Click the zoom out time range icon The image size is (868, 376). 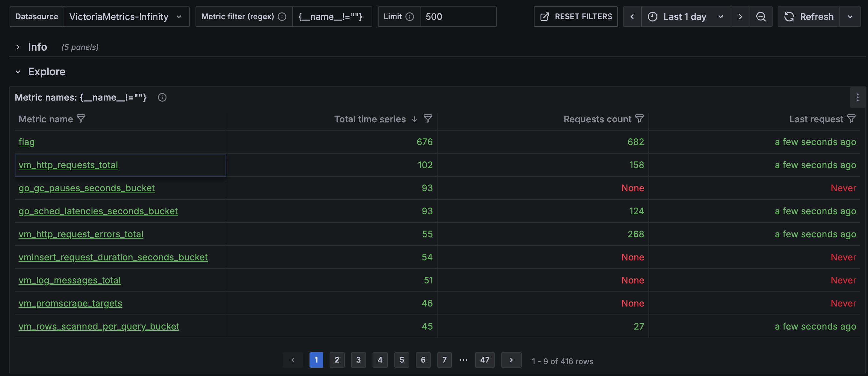pyautogui.click(x=760, y=17)
